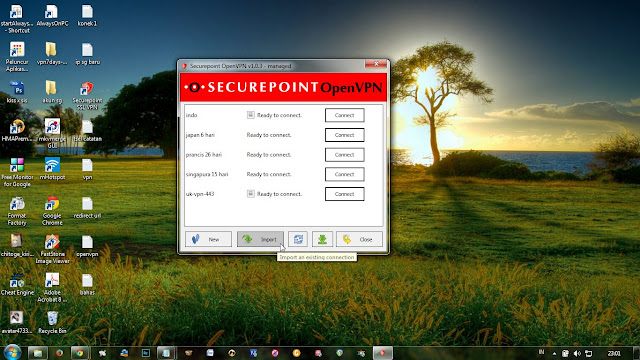Viewport: 640px width, 360px height.
Task: Open Firefox from the taskbar
Action: point(60,353)
